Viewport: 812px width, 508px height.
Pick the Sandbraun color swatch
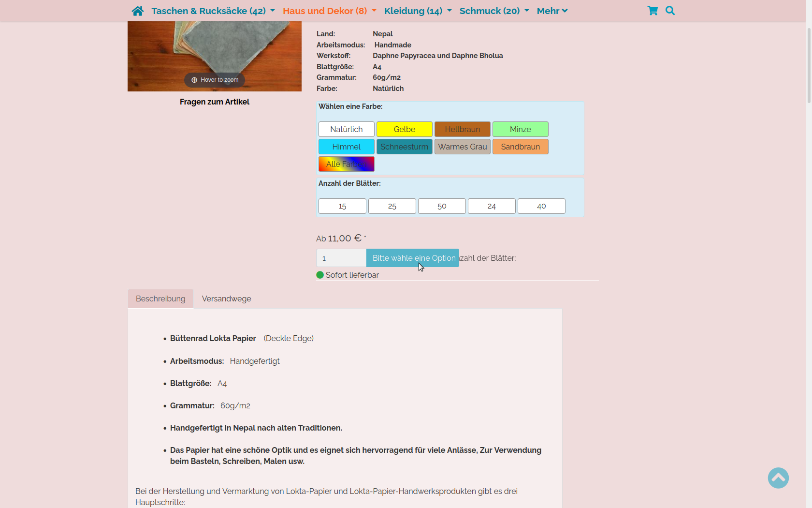[x=521, y=147]
